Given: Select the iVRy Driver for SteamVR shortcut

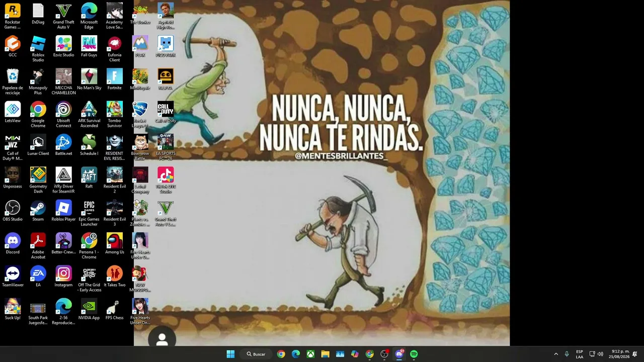Looking at the screenshot, I should [x=63, y=180].
